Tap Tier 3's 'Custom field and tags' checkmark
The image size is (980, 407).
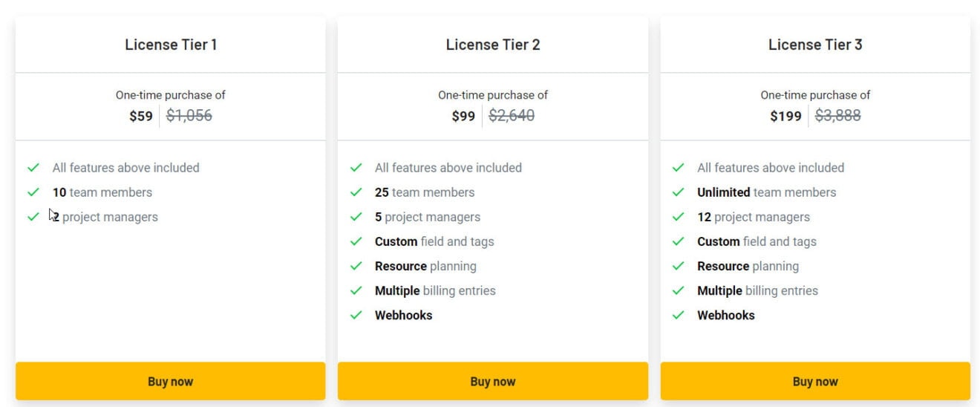pyautogui.click(x=679, y=241)
